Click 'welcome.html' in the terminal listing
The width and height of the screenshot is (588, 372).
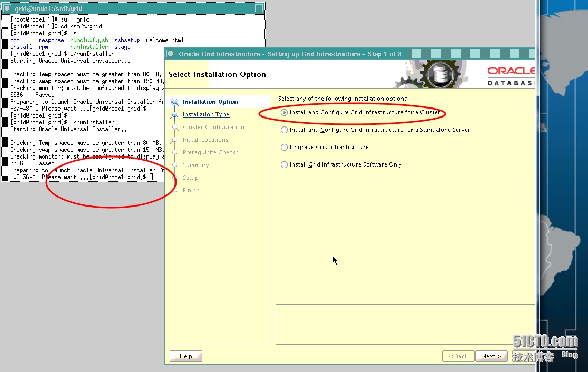[164, 40]
